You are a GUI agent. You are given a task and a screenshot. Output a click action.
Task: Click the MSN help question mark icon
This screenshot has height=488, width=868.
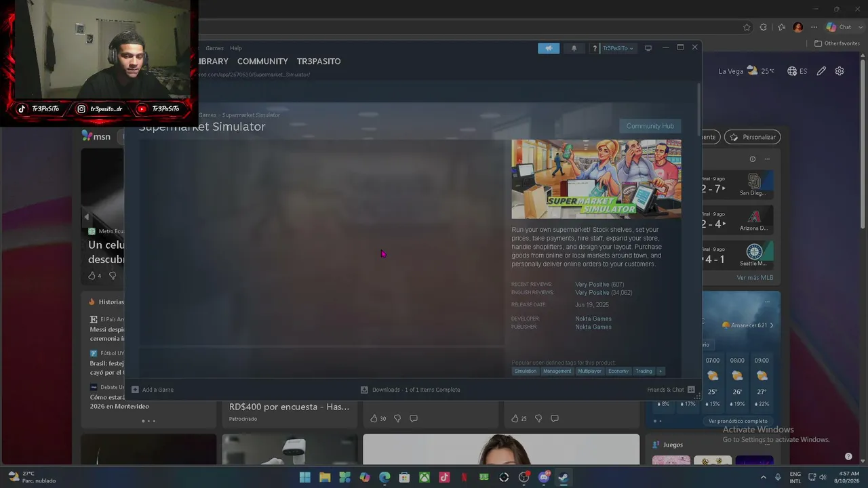coord(848,456)
